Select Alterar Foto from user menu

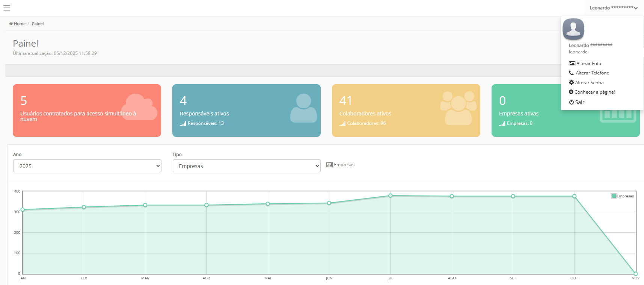585,64
